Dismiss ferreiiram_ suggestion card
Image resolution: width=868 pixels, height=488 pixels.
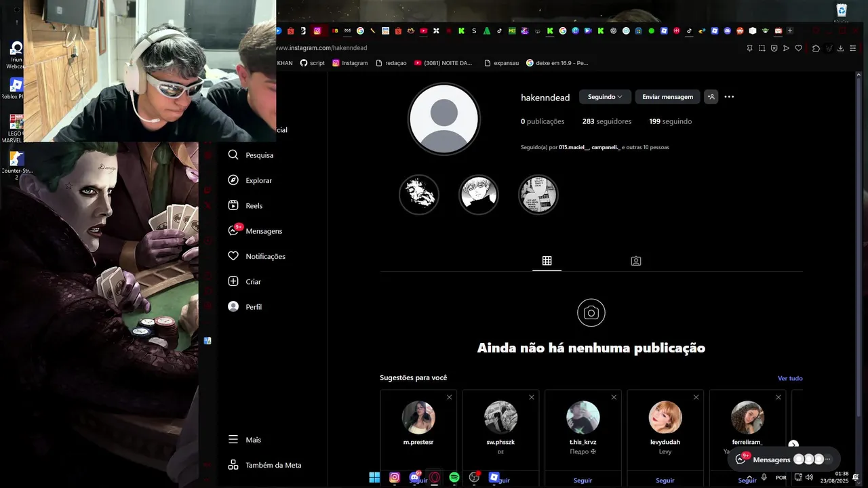click(x=778, y=397)
